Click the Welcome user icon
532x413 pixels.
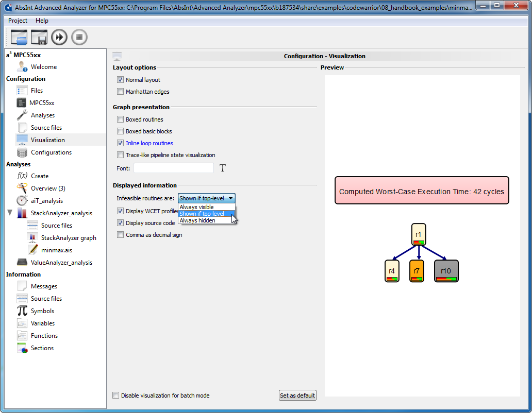coord(22,67)
